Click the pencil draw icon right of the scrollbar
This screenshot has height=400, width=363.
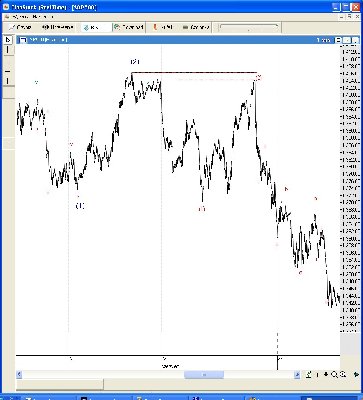pyautogui.click(x=309, y=375)
